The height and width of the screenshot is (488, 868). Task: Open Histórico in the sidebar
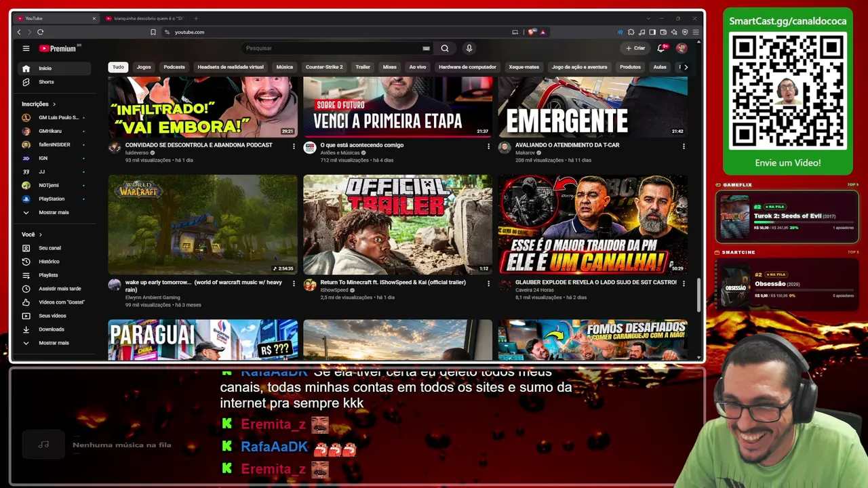coord(55,262)
